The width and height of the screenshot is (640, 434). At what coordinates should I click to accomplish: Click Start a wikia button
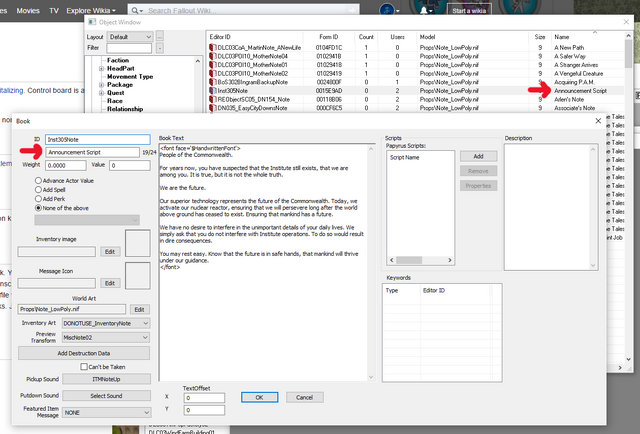(469, 11)
